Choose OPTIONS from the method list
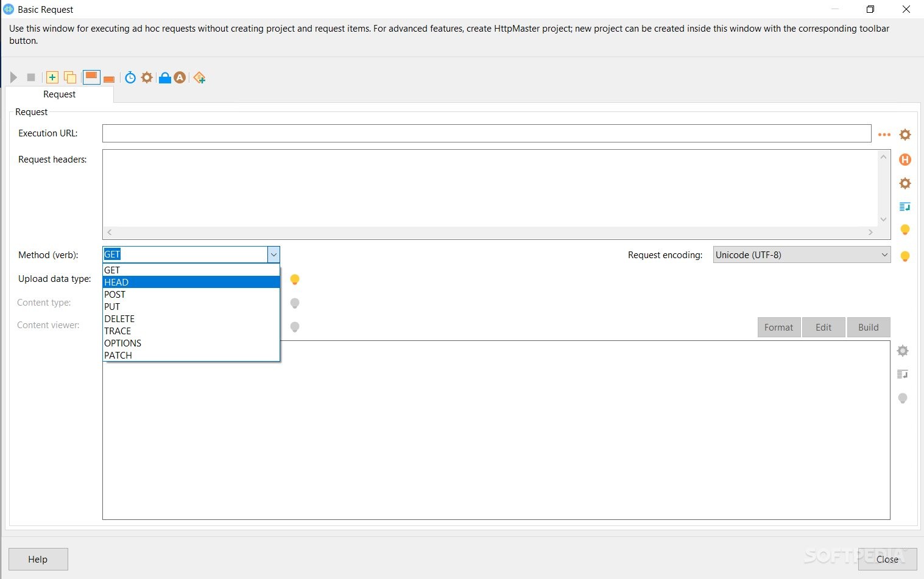 (191, 343)
